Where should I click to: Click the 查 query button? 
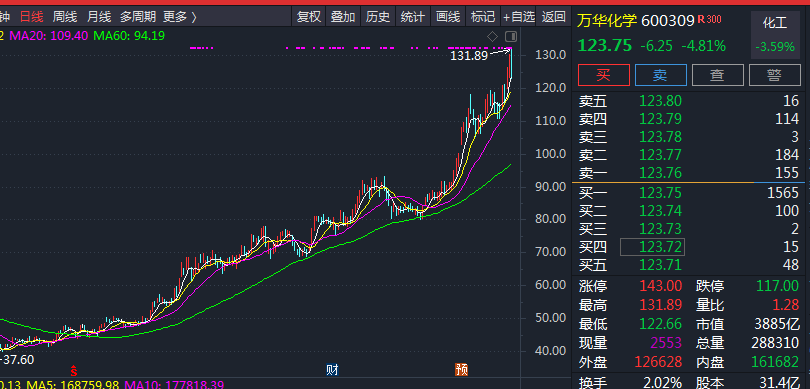718,75
